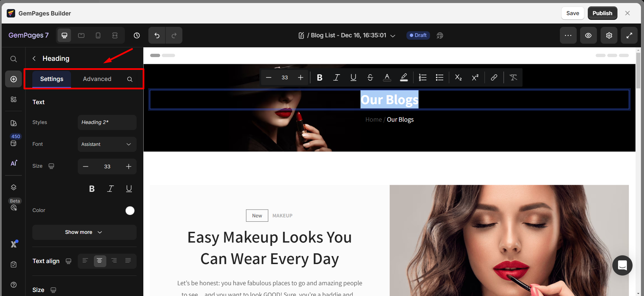The image size is (644, 296).
Task: Open the live chat support bubble
Action: pos(622,265)
